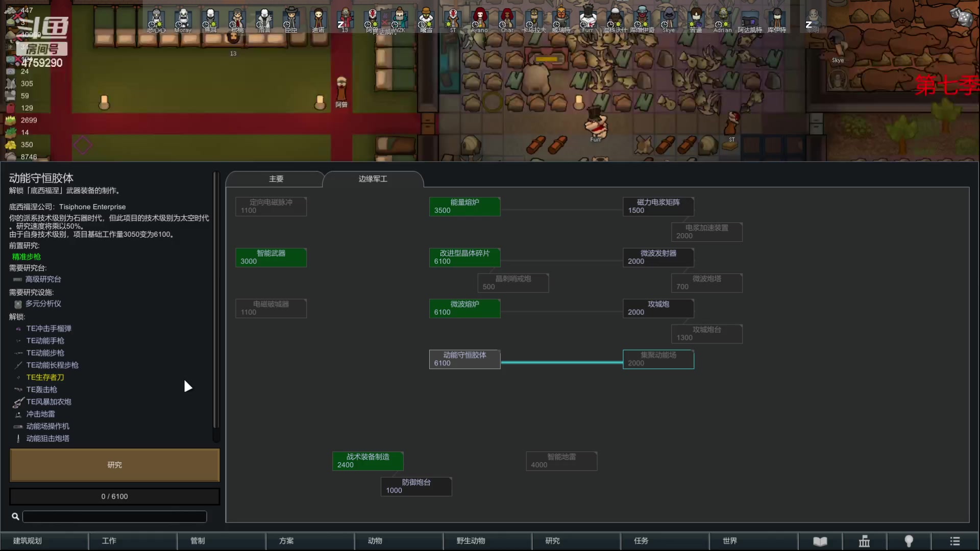Select the 防御炮台 1000 research node
Viewport: 980px width, 551px height.
click(416, 487)
